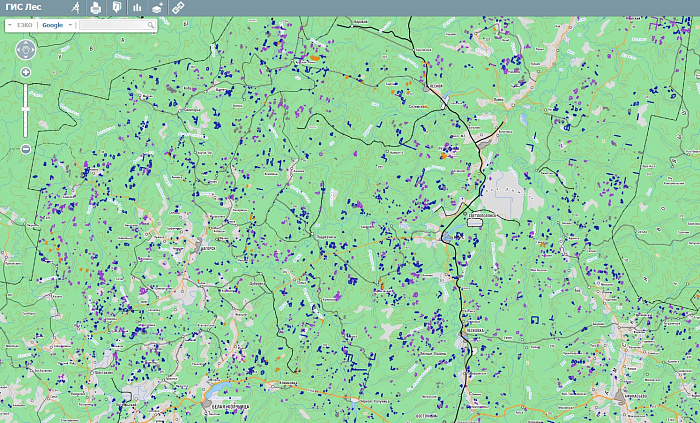Screen dimensions: 700x423
Task: Select the compass measurement tool
Action: [x=76, y=8]
